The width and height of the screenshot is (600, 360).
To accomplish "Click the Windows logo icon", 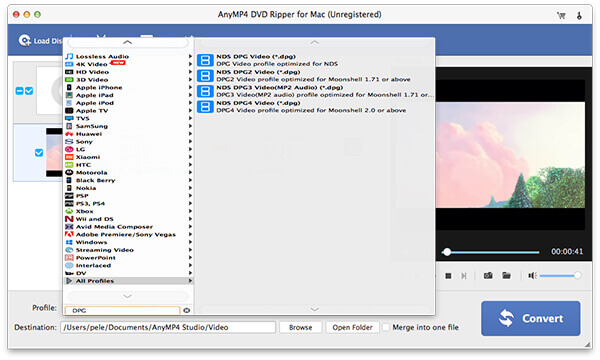I will [x=69, y=242].
